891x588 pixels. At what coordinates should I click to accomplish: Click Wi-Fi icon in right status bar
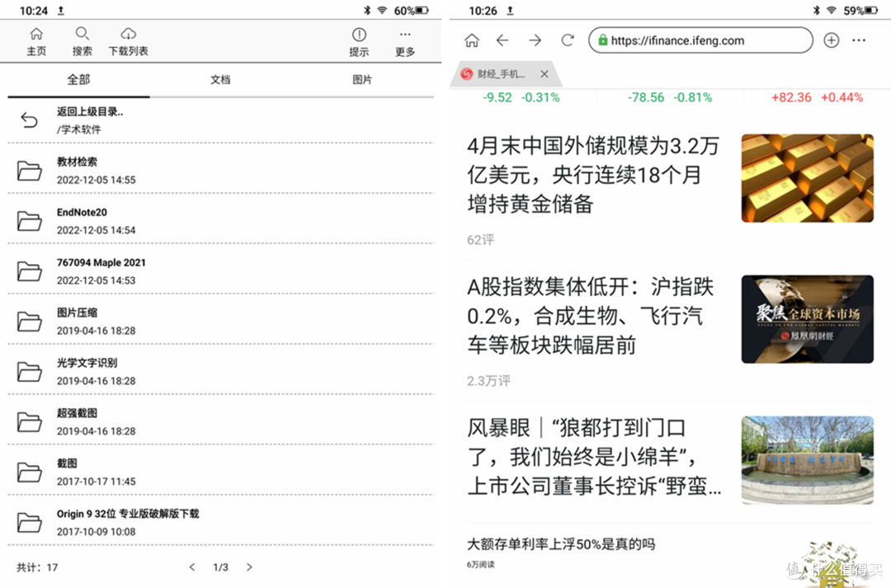[x=832, y=10]
